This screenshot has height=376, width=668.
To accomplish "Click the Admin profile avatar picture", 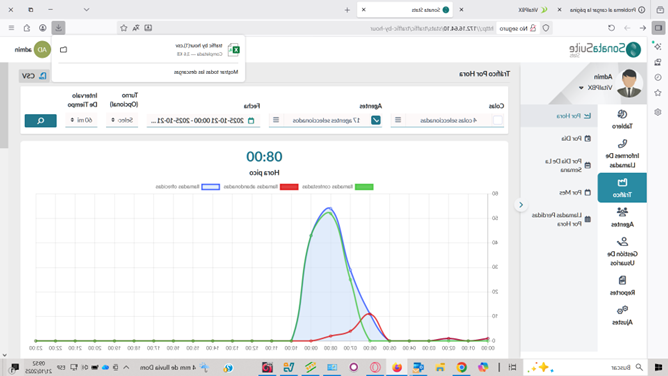I will point(629,83).
